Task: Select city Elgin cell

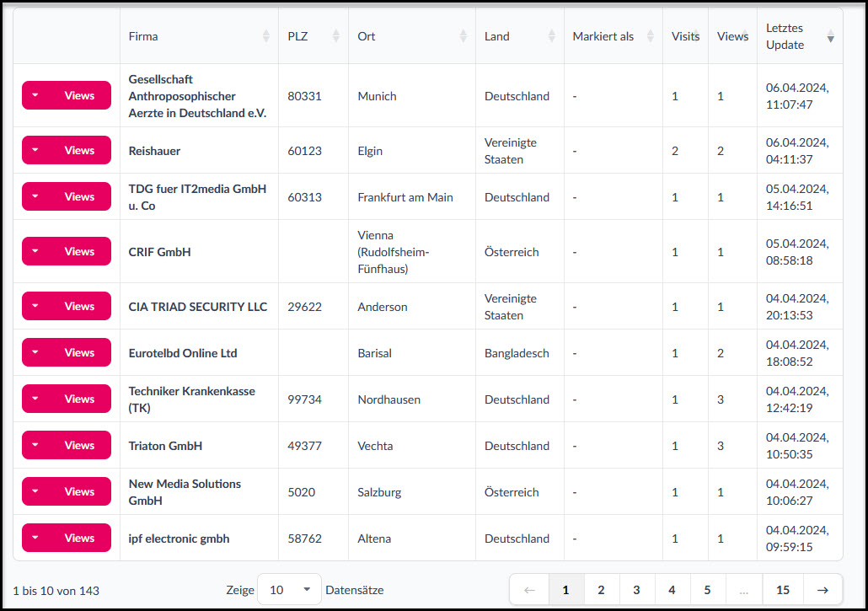Action: pyautogui.click(x=370, y=151)
